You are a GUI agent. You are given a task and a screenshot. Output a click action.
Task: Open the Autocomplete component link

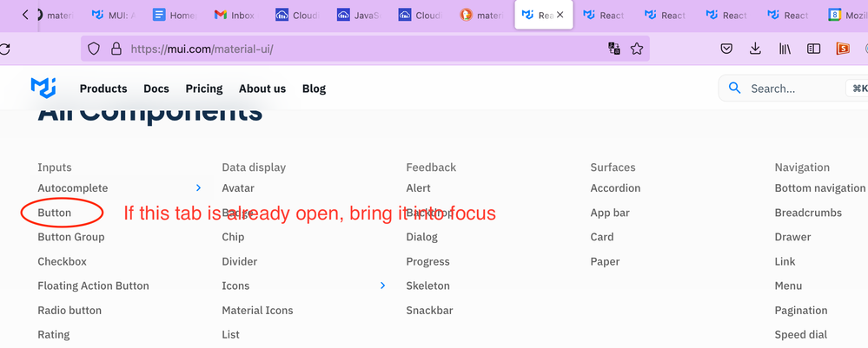point(72,188)
